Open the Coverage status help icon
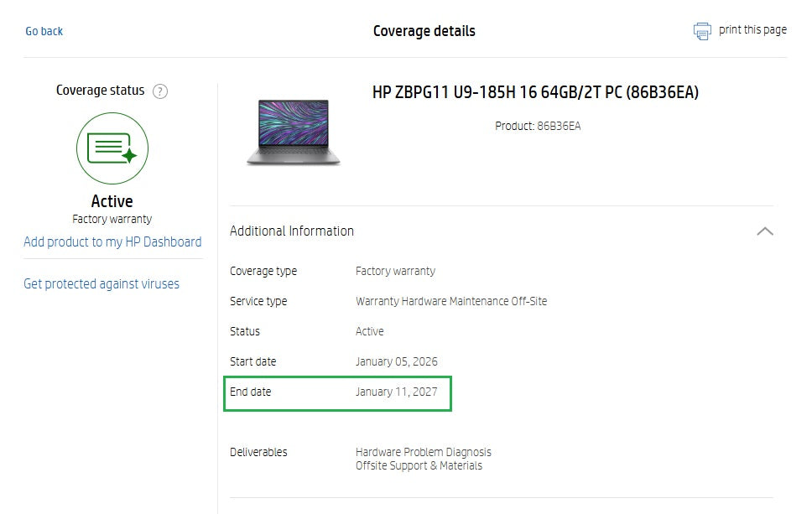Image resolution: width=812 pixels, height=514 pixels. (160, 91)
